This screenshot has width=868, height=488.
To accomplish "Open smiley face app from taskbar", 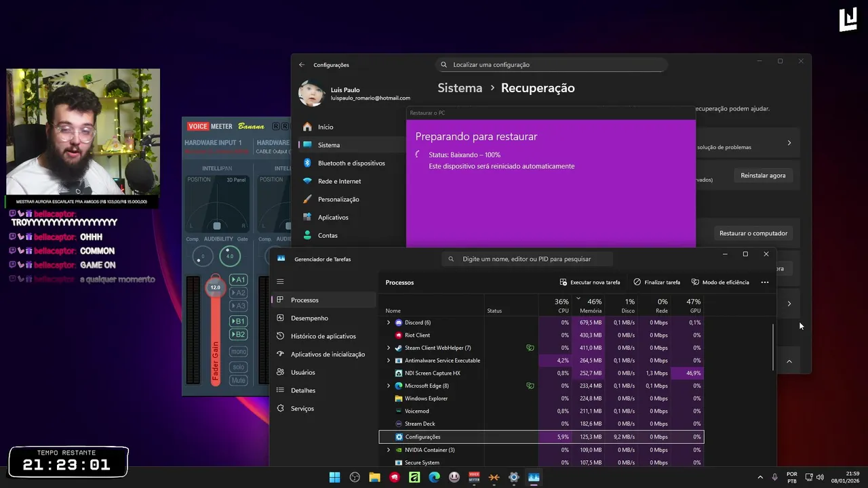I will tap(454, 477).
